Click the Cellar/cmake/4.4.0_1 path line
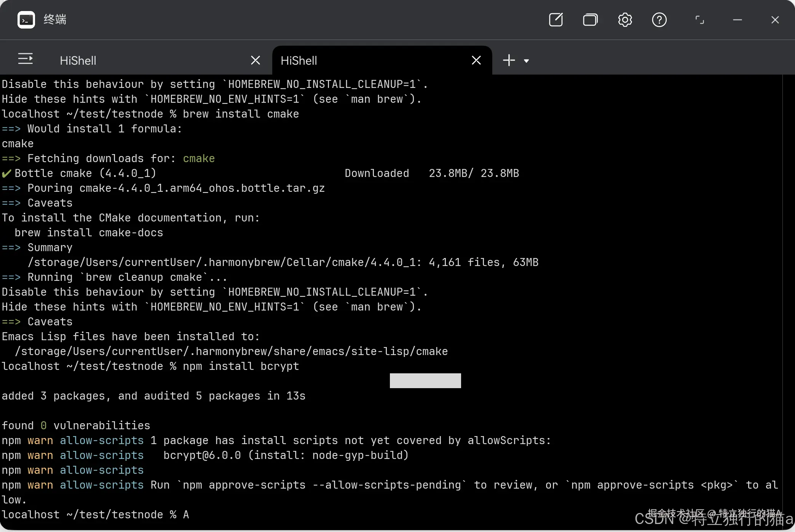The width and height of the screenshot is (795, 532). coord(283,262)
